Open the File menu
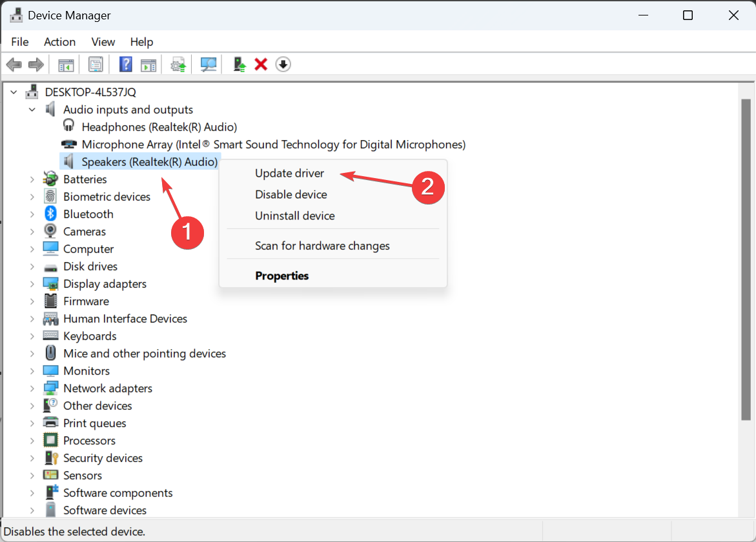This screenshot has width=756, height=542. click(20, 42)
